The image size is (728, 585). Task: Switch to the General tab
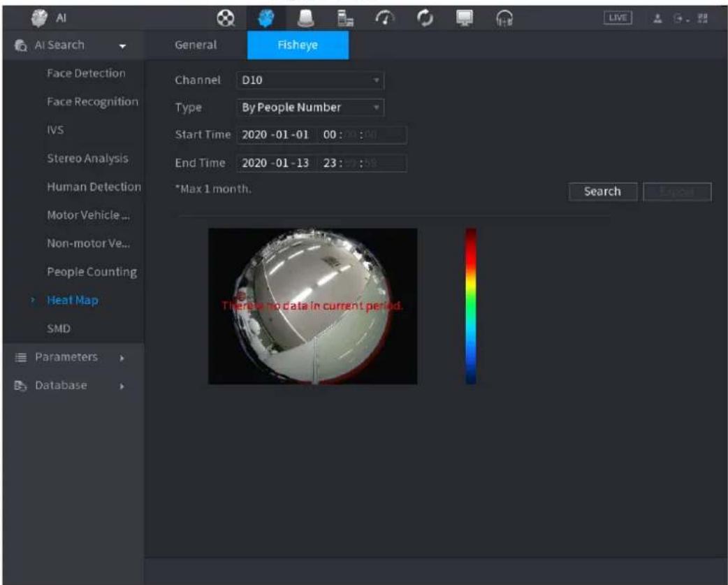point(196,45)
